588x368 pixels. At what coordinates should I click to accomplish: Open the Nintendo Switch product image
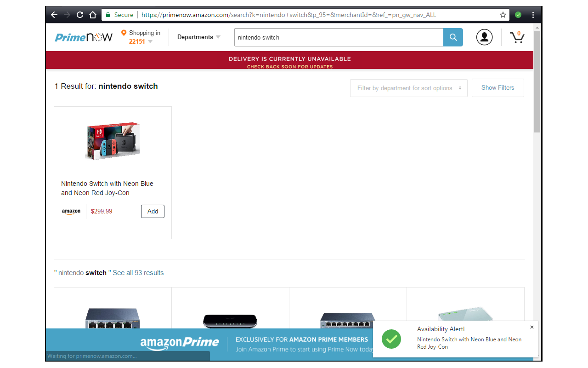[x=113, y=141]
